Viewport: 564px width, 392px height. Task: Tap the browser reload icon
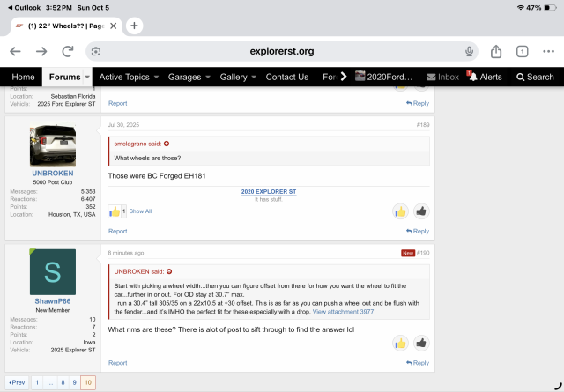tap(95, 51)
